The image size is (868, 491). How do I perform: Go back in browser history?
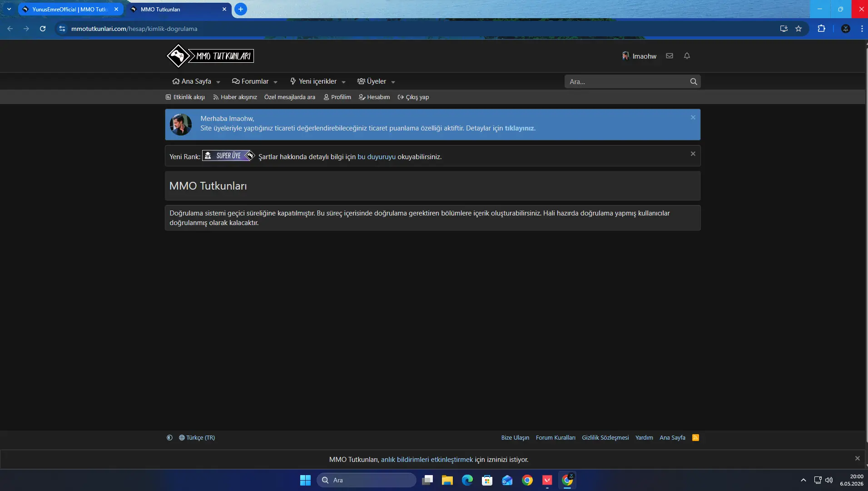click(10, 29)
